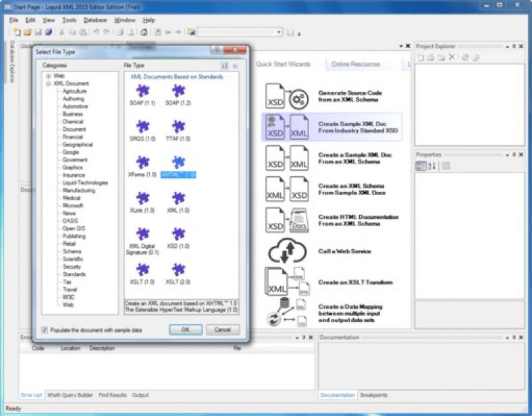Open the Database menu

click(95, 20)
